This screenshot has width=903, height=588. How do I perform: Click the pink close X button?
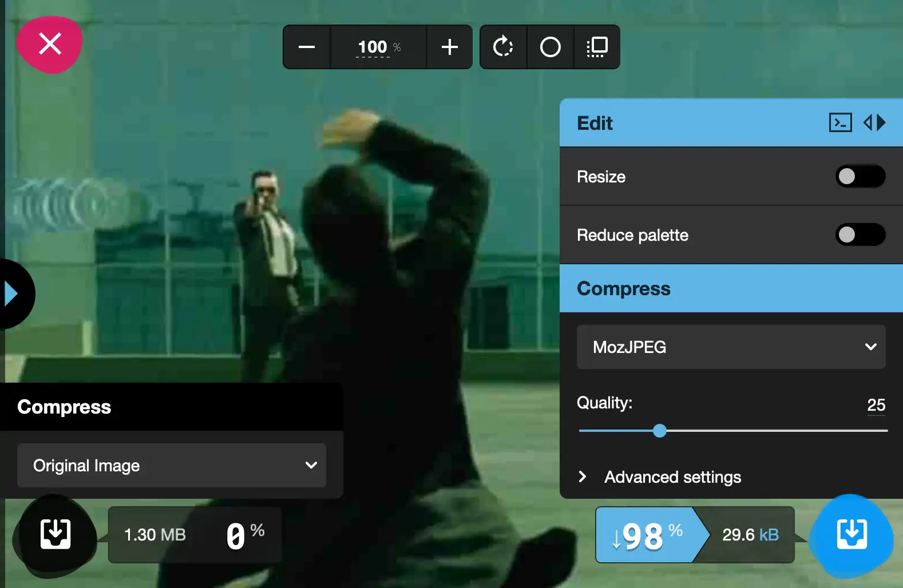[x=50, y=44]
